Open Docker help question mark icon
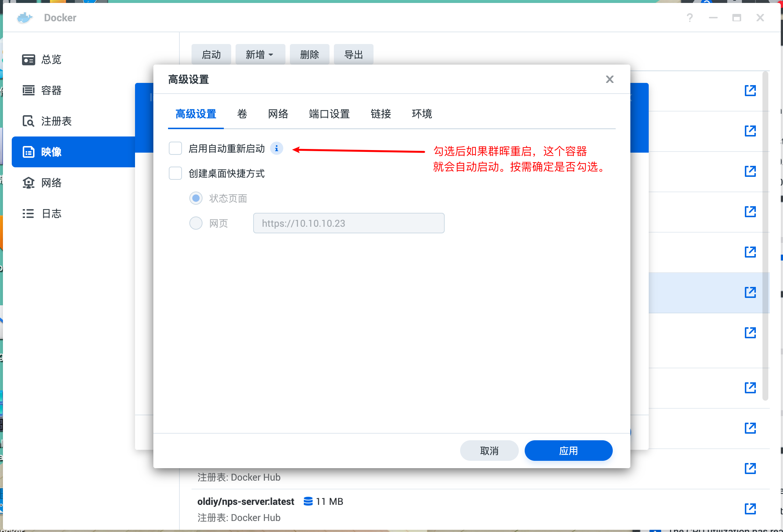The image size is (783, 532). point(690,18)
